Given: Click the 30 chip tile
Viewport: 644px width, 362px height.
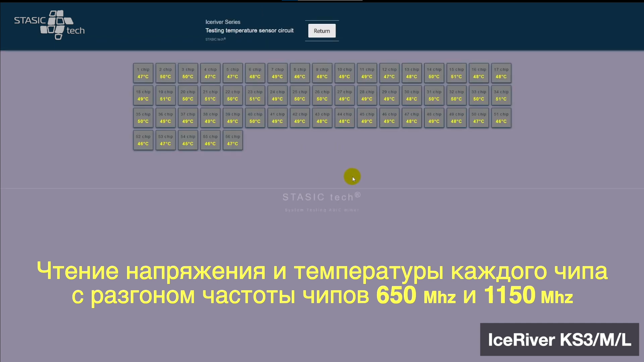Looking at the screenshot, I should click(x=412, y=96).
